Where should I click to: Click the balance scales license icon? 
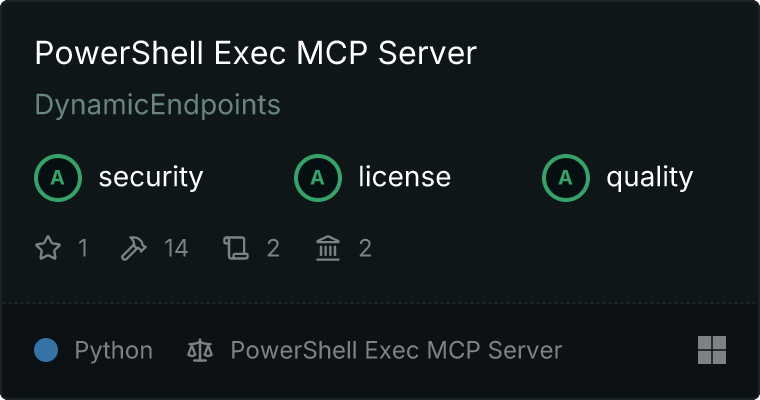click(x=200, y=350)
